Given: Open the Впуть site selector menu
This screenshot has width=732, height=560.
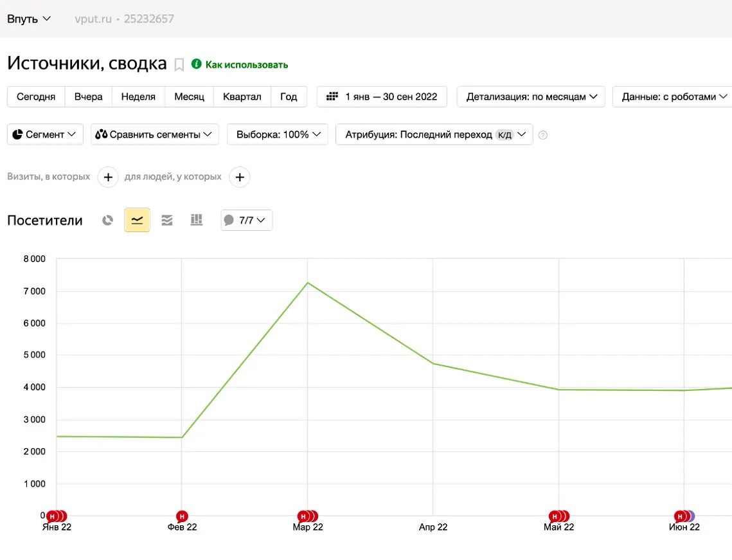Looking at the screenshot, I should point(29,19).
